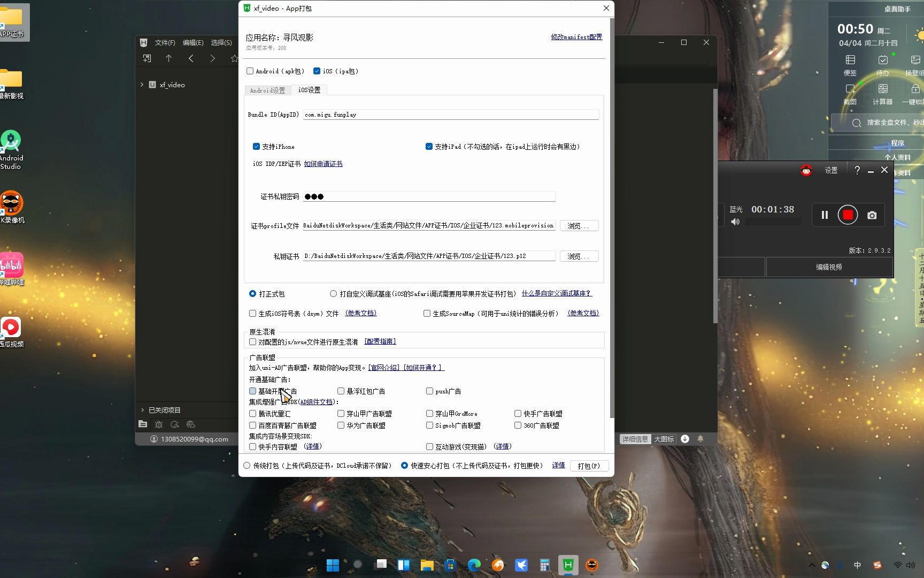Screen dimensions: 924x578
Task: Expand the xf_video project tree node
Action: click(x=142, y=85)
